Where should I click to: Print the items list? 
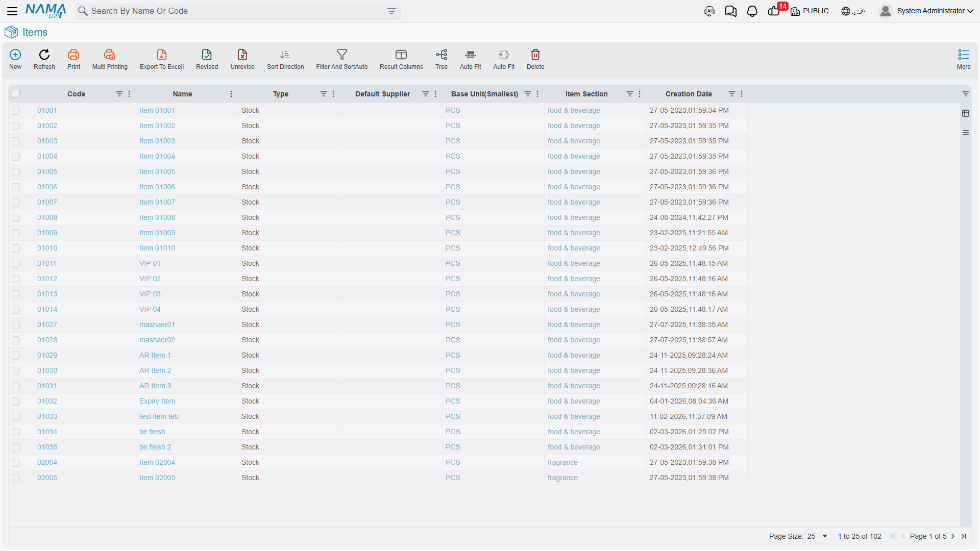73,59
